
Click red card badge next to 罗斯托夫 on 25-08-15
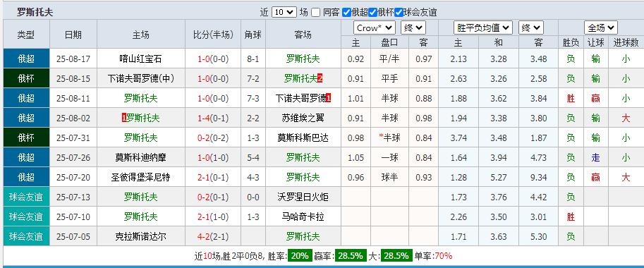pyautogui.click(x=320, y=78)
